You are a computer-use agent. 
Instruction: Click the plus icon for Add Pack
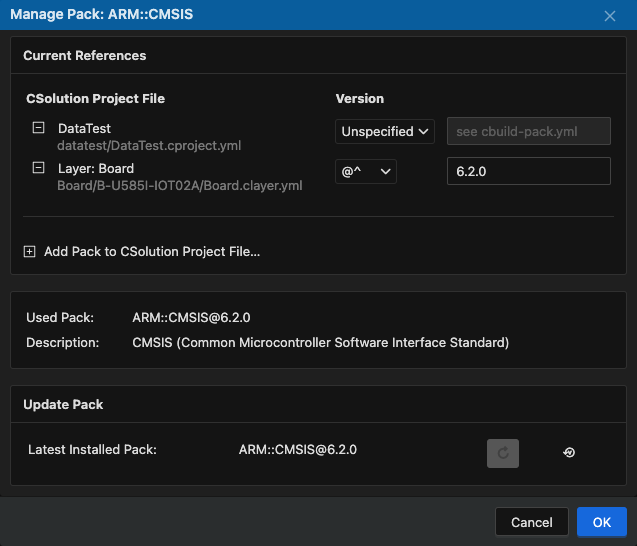pyautogui.click(x=29, y=251)
